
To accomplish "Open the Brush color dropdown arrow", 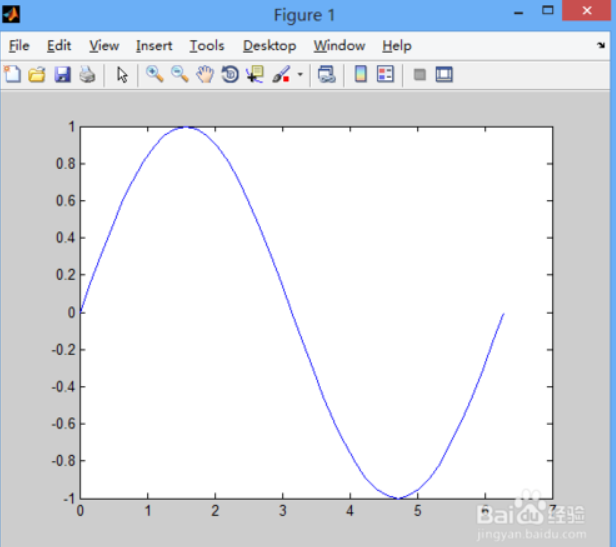I will coord(300,74).
